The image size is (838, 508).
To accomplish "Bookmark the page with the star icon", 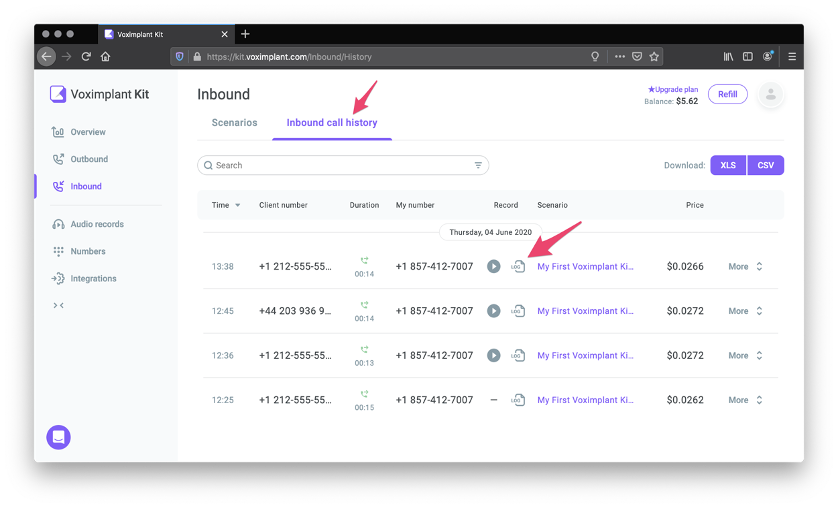I will (x=654, y=57).
